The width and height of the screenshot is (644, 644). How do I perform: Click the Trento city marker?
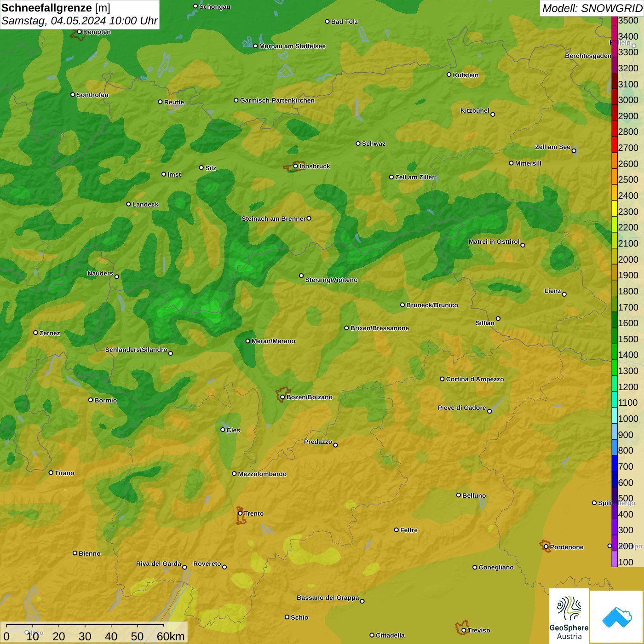coord(240,513)
